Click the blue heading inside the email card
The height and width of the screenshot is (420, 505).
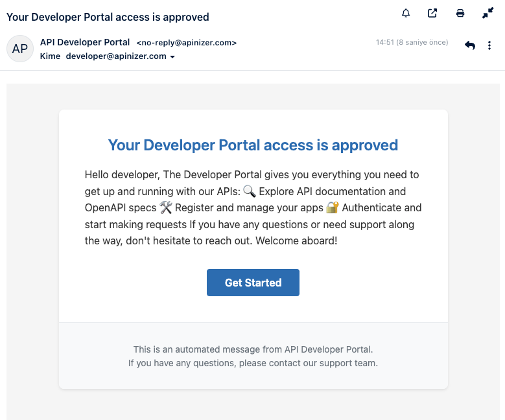click(x=253, y=145)
